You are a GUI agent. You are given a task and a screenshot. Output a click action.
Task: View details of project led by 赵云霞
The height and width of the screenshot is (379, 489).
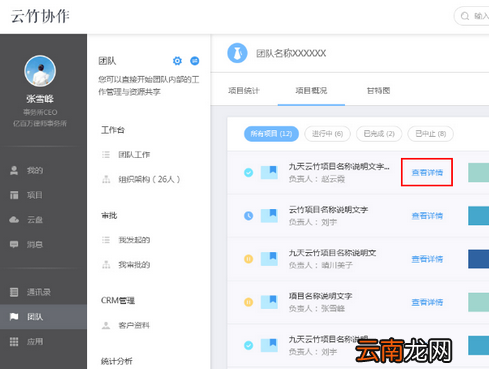[x=427, y=172]
